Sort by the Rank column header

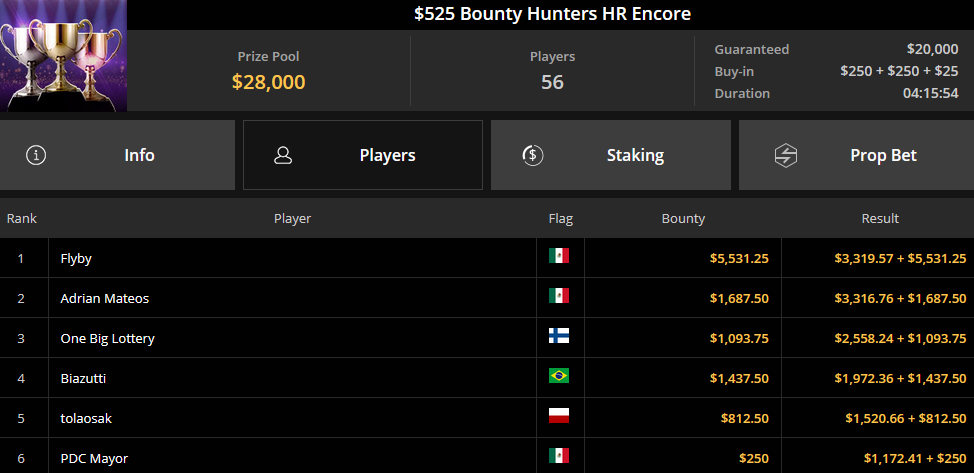(22, 218)
